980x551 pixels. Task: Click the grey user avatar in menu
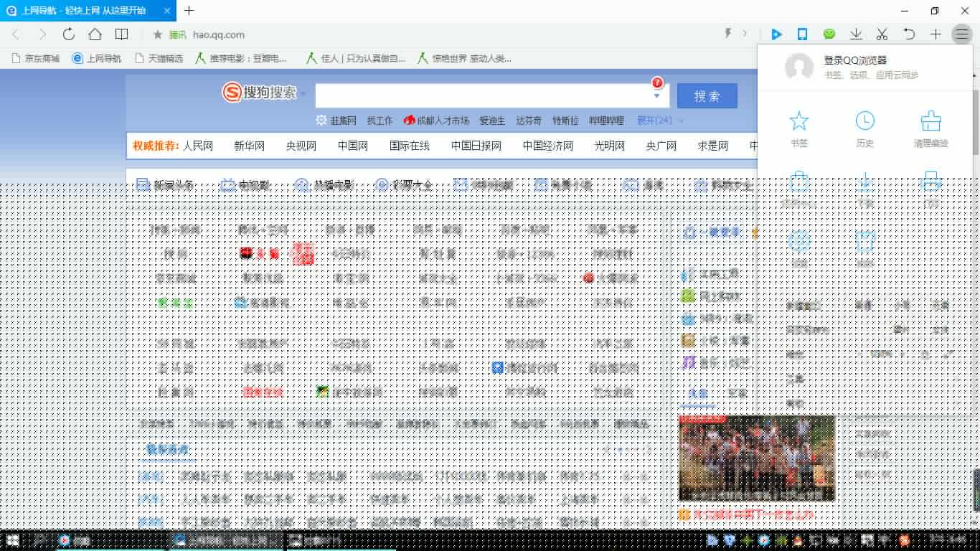coord(799,67)
